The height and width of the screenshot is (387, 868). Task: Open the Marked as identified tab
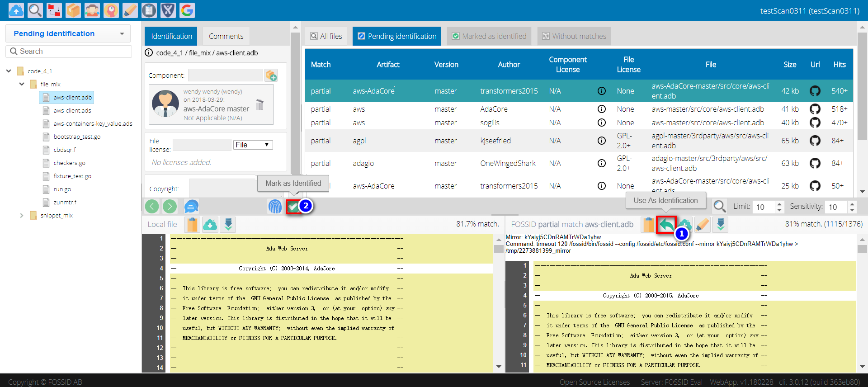pos(490,36)
